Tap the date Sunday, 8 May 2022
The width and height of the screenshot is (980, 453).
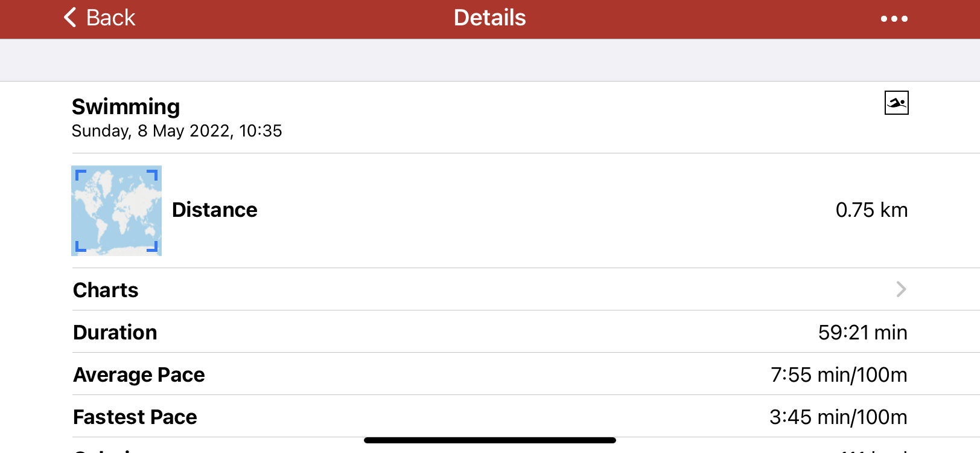tap(177, 131)
